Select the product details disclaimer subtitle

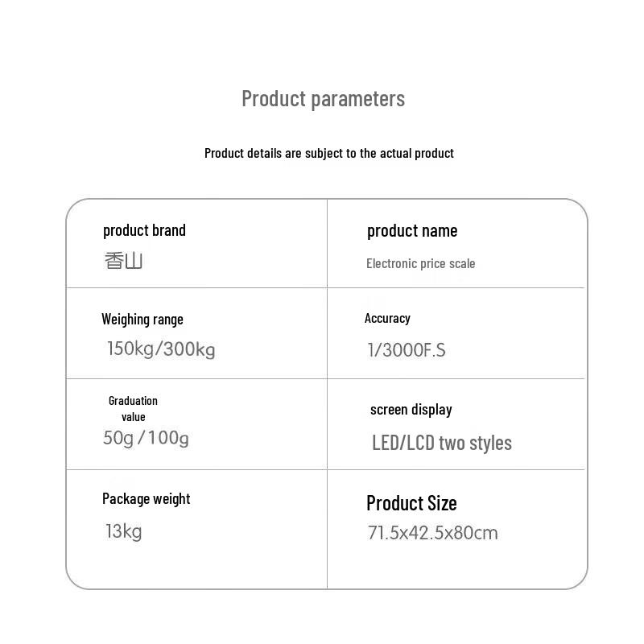pyautogui.click(x=328, y=153)
